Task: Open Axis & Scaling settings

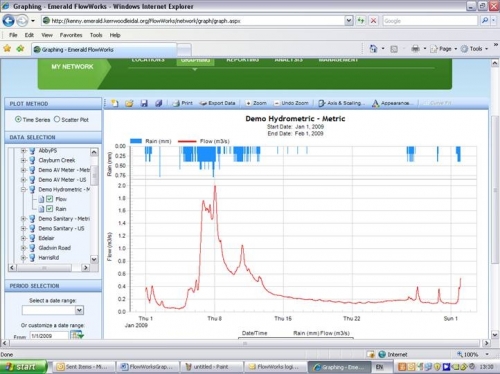Action: 341,103
